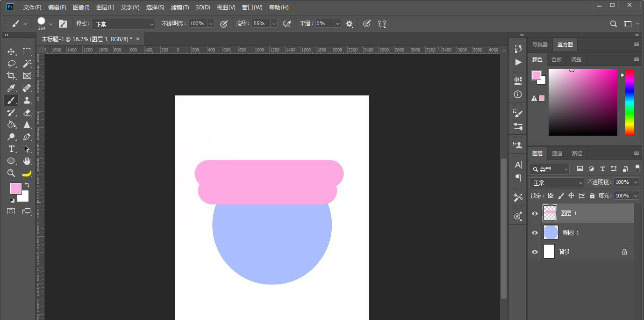Toggle pressure for opacity button

[x=224, y=23]
